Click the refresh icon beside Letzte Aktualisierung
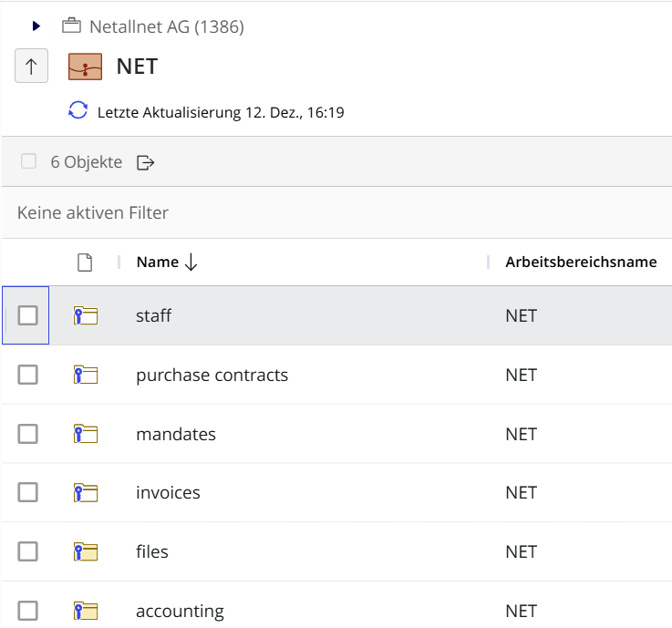The height and width of the screenshot is (628, 672). pos(78,112)
